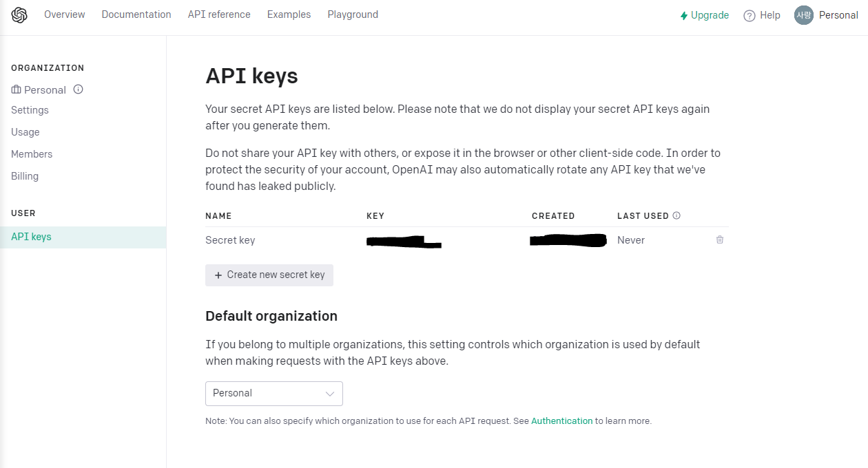This screenshot has height=468, width=868.
Task: Click the briefcase icon beside Personal
Action: [x=16, y=90]
